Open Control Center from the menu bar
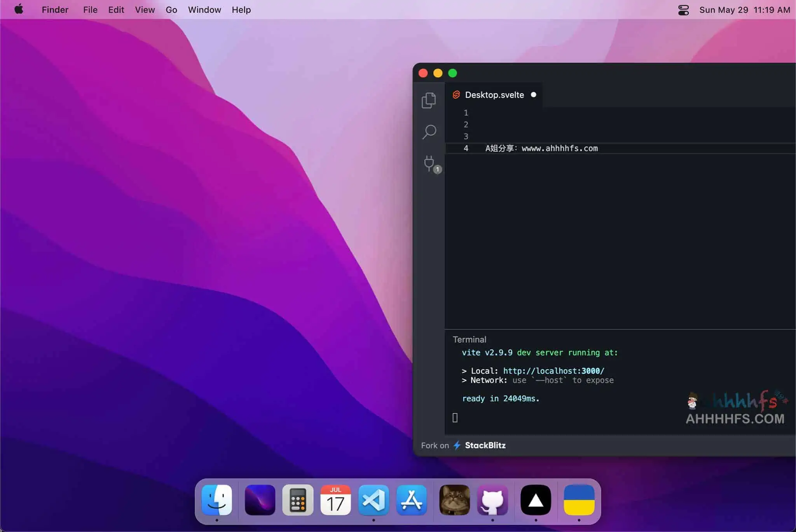This screenshot has width=796, height=532. (x=684, y=10)
